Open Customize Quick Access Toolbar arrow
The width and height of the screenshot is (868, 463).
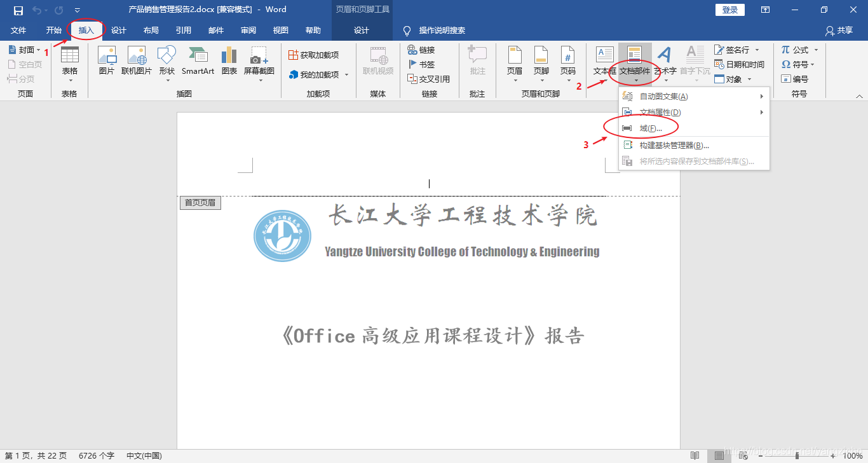coord(77,10)
